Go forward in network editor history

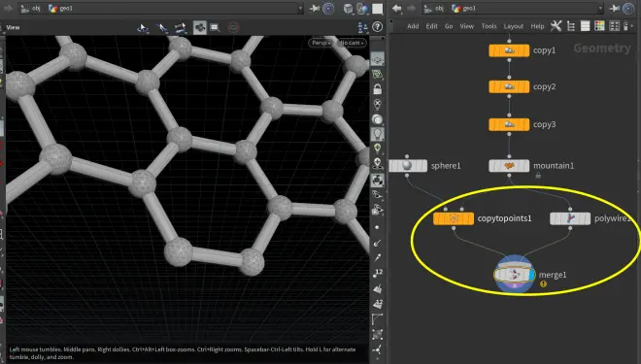coord(411,8)
